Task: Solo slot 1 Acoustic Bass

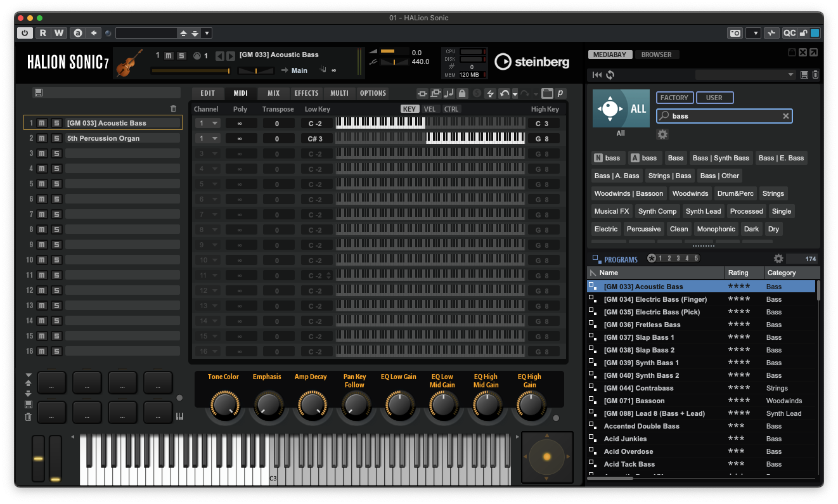Action: click(x=56, y=123)
